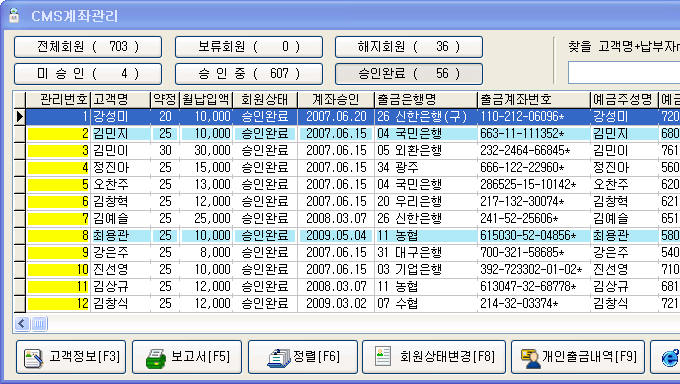The image size is (680, 384).
Task: Open 고객정보[F3] customer info button
Action: 71,357
